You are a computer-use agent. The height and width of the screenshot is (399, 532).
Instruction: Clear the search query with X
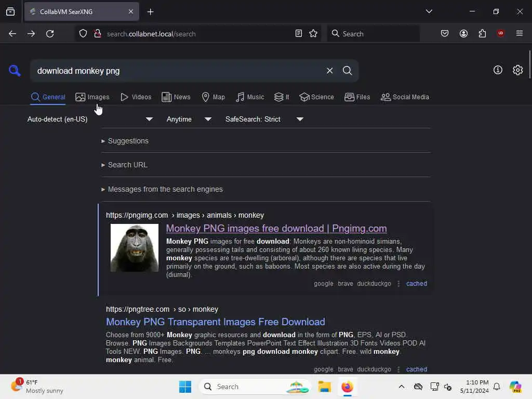(329, 71)
